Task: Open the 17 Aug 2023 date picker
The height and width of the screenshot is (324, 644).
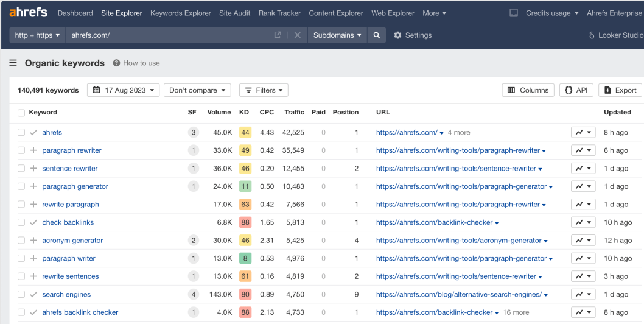Action: point(123,90)
